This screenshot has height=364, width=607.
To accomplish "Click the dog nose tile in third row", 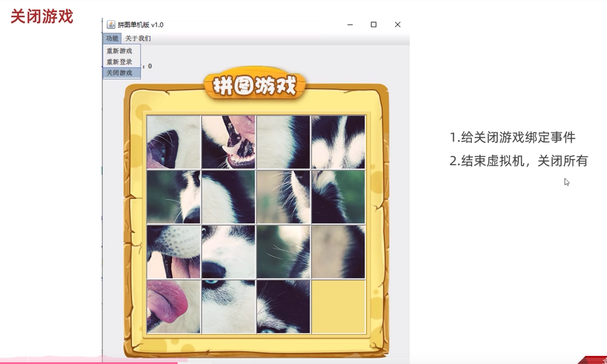I will 228,252.
